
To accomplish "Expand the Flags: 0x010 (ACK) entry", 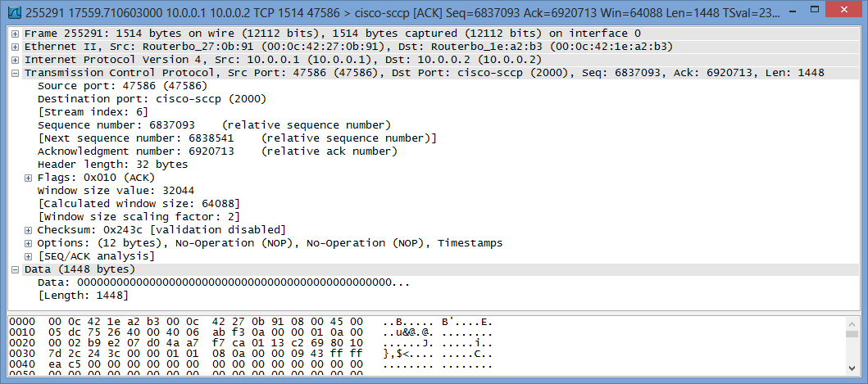I will coord(28,178).
